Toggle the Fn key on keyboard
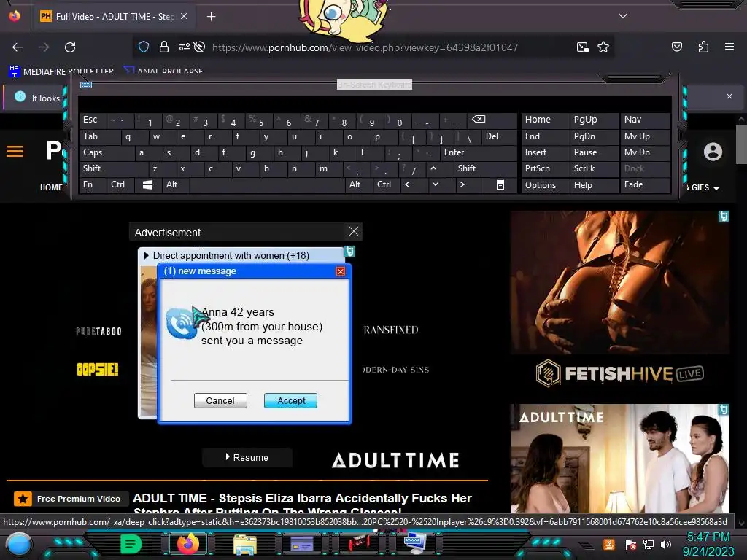This screenshot has height=560, width=747. point(93,184)
